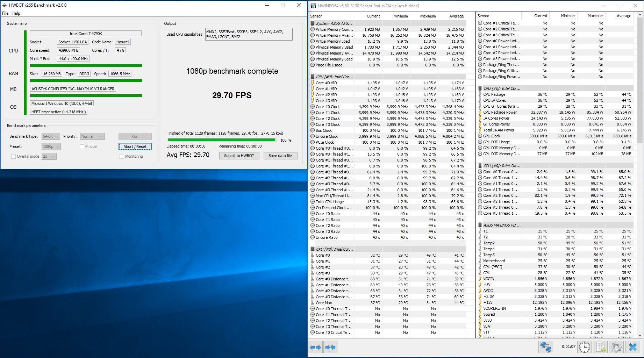The height and width of the screenshot is (358, 644).
Task: Click the expand columns arrows button
Action: [x=315, y=347]
